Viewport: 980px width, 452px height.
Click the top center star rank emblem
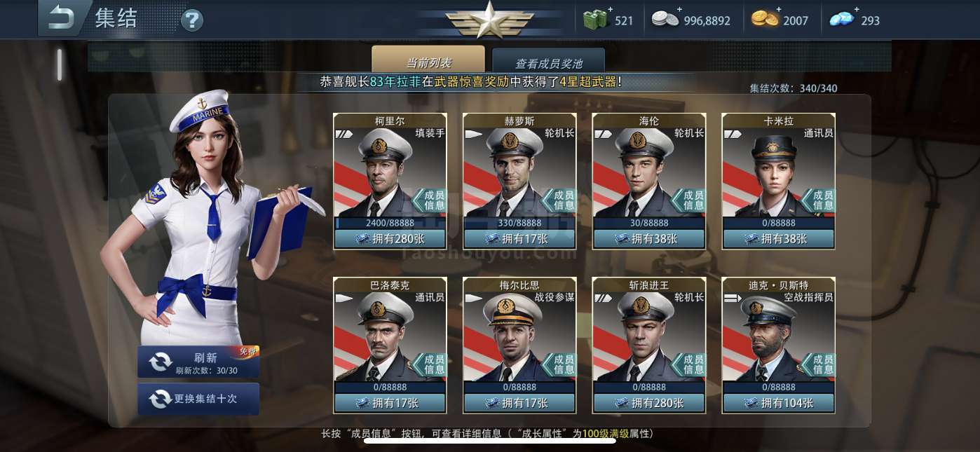click(490, 20)
